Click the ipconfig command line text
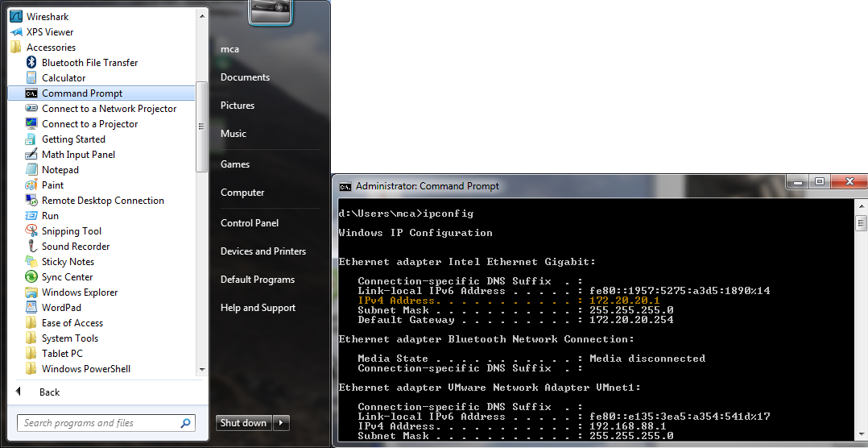Viewport: 868px width, 448px height. (x=406, y=214)
